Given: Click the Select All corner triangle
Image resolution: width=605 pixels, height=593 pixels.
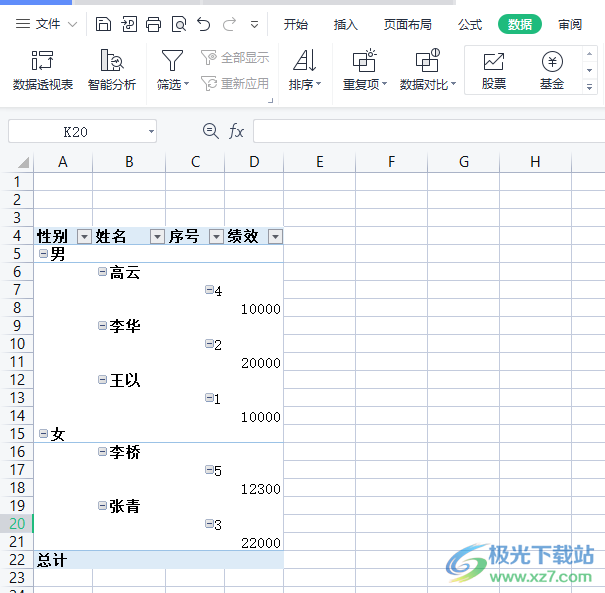Looking at the screenshot, I should tap(23, 162).
